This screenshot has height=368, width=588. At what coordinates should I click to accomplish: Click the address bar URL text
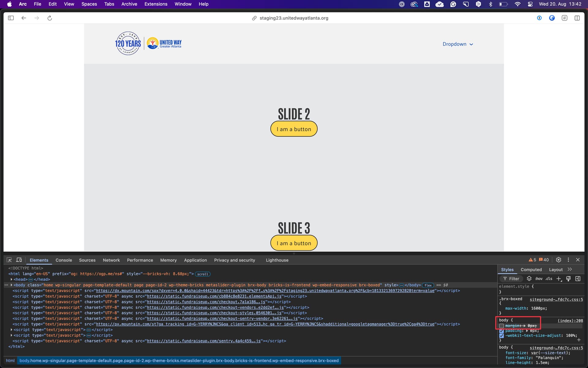click(294, 18)
